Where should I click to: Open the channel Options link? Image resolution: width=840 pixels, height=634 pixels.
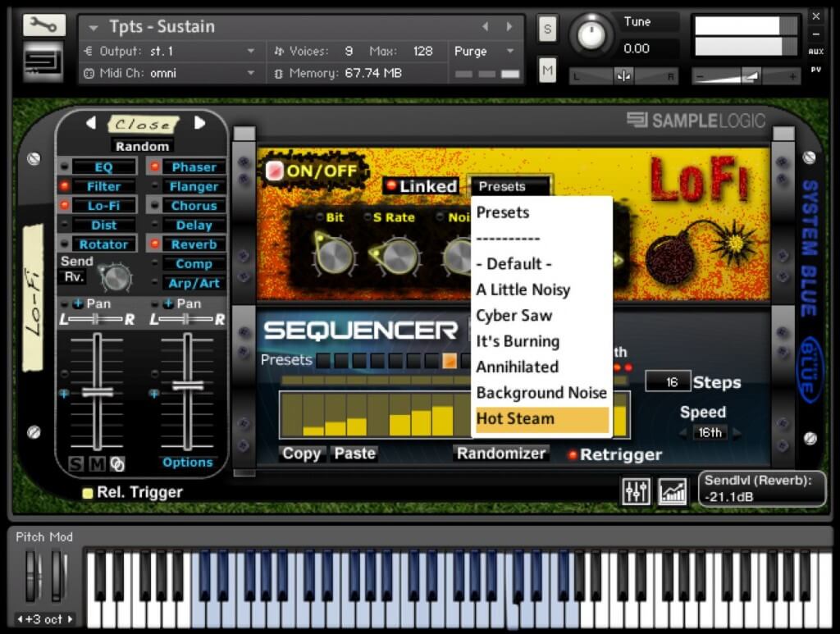point(188,463)
